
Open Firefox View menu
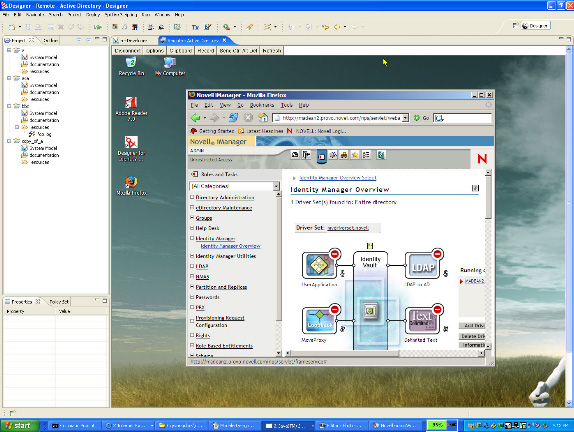click(225, 105)
